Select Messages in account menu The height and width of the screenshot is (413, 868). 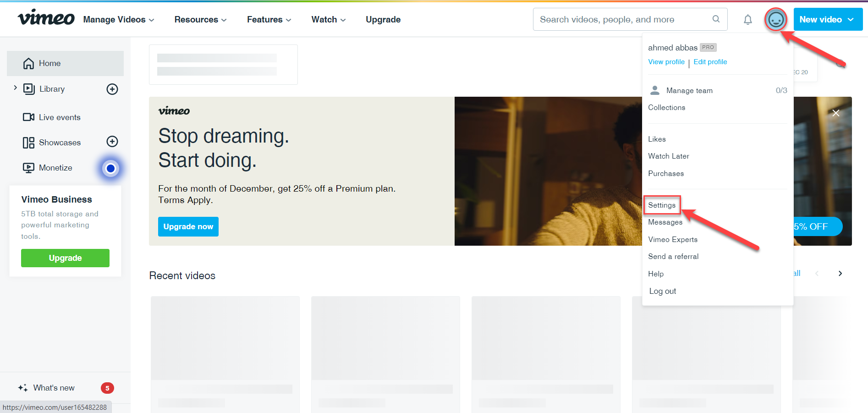pos(665,222)
